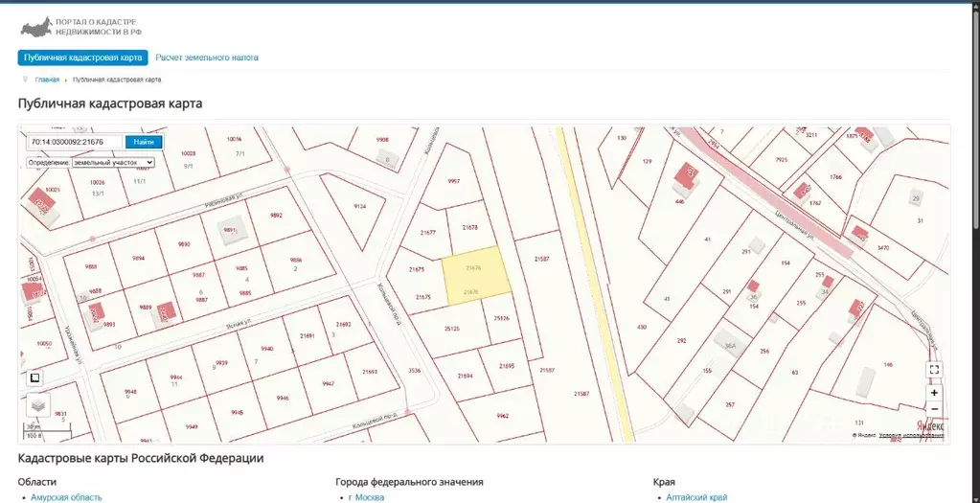
Task: Click parcel label 9962 on the map
Action: pos(503,416)
